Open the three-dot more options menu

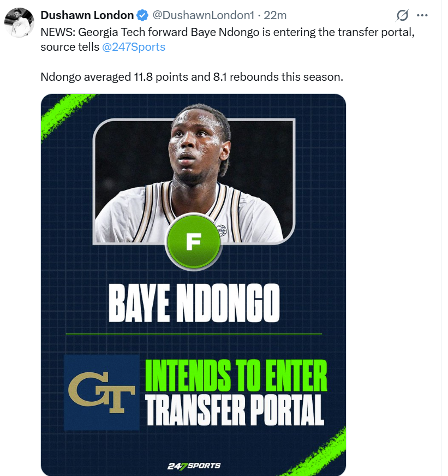pos(422,15)
